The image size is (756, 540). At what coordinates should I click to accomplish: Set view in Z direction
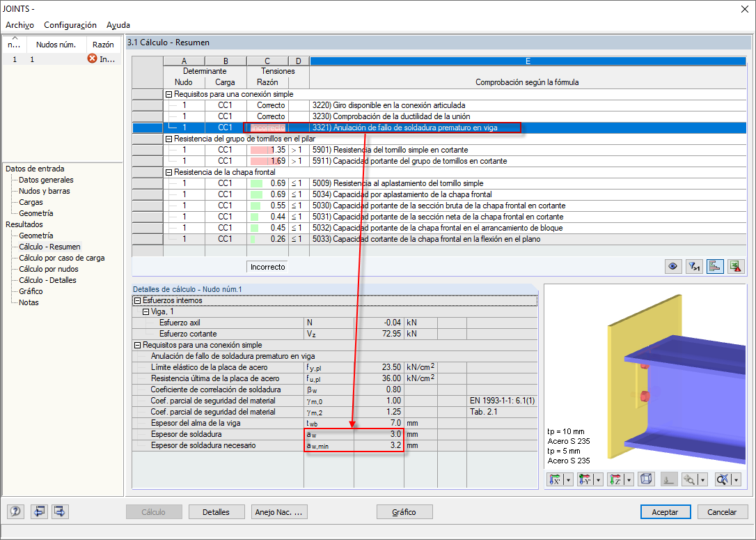pyautogui.click(x=615, y=479)
